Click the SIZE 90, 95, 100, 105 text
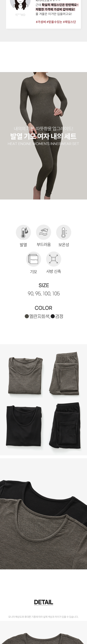The height and width of the screenshot is (644, 87). click(x=44, y=293)
